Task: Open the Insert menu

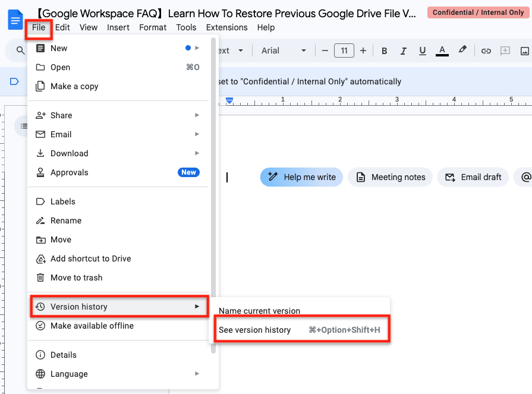Action: [x=118, y=27]
